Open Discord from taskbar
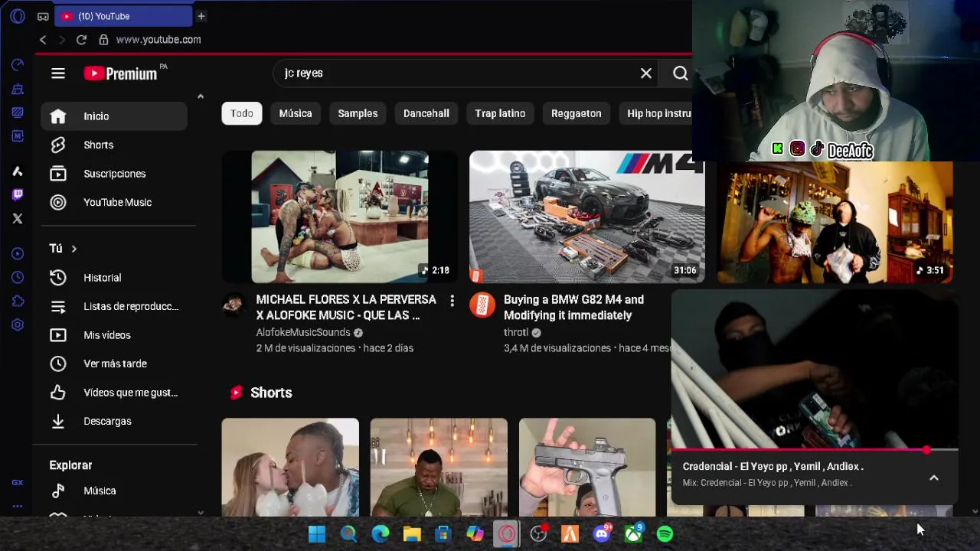 pyautogui.click(x=603, y=534)
